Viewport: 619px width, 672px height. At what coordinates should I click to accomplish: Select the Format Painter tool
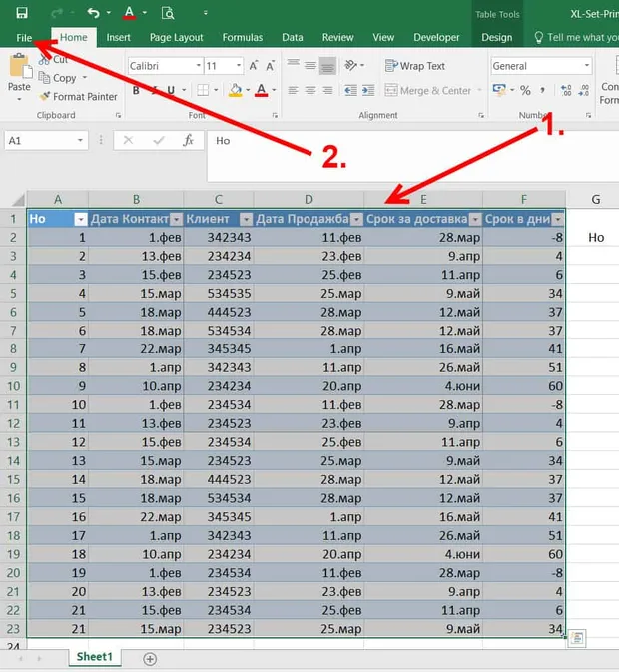(79, 97)
